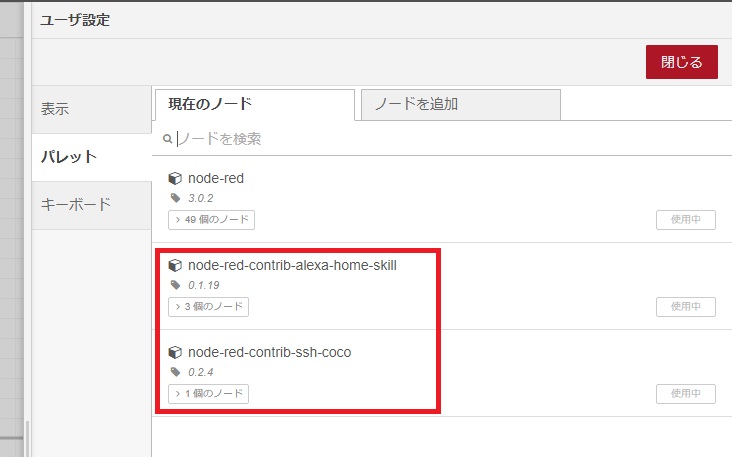Expand the 3 個のノード list

208,307
